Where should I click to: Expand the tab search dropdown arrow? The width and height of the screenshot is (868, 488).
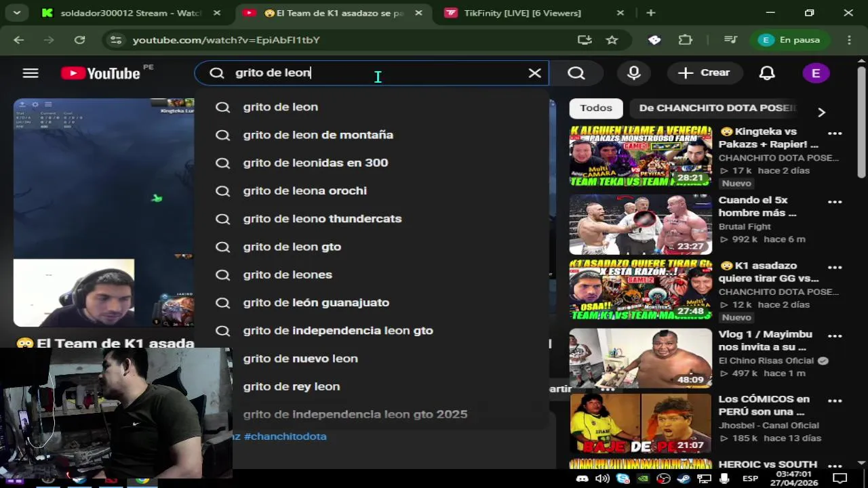(x=16, y=13)
